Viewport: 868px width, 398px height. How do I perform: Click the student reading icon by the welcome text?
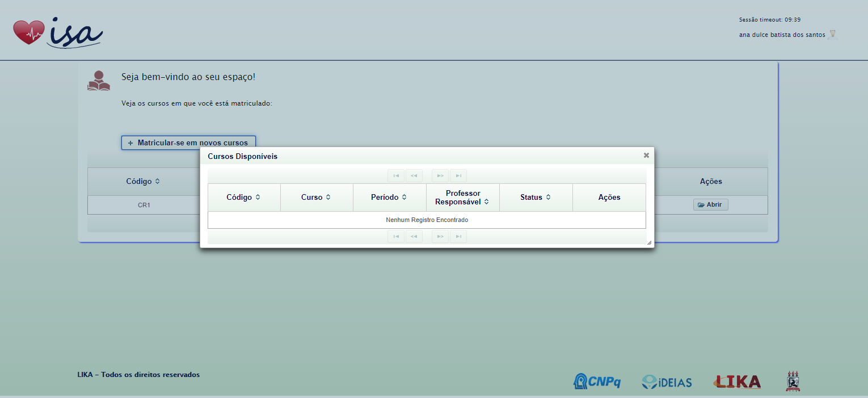tap(99, 81)
